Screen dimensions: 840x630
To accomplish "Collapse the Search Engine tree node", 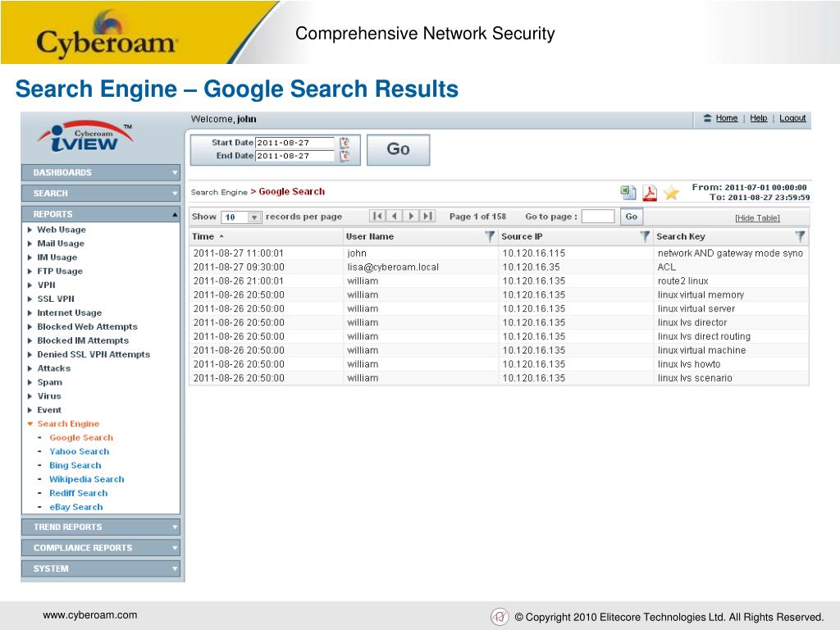I will coord(68,424).
